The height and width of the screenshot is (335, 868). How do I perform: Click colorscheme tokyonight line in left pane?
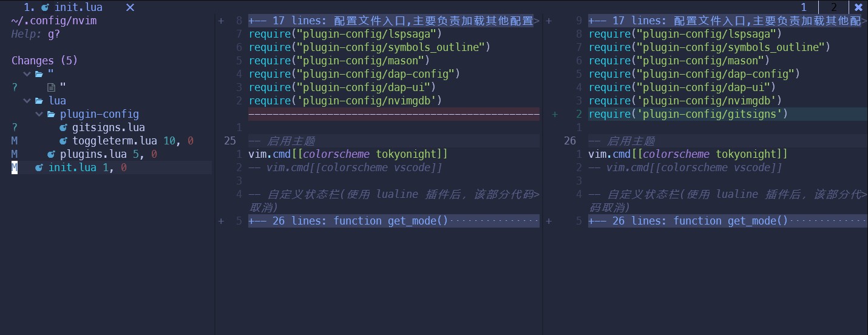(x=348, y=154)
